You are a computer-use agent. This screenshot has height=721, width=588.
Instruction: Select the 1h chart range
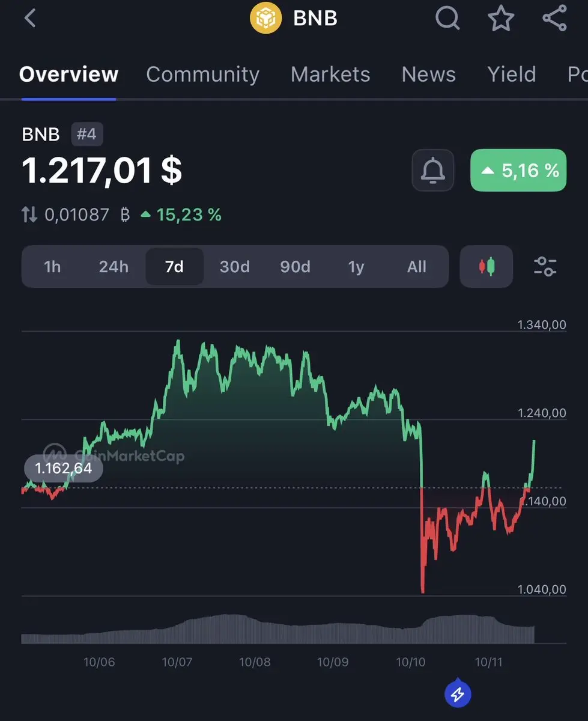(52, 266)
